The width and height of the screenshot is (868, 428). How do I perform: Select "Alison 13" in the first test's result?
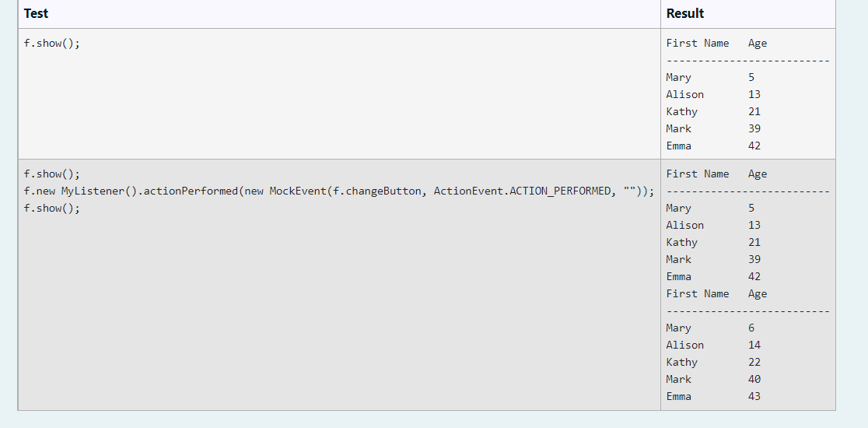[x=713, y=95]
